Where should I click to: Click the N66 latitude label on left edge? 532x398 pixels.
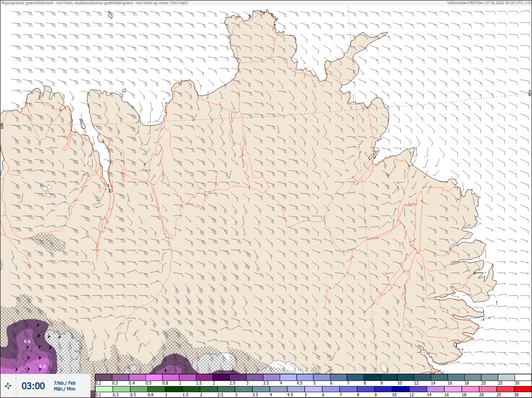pos(2,125)
